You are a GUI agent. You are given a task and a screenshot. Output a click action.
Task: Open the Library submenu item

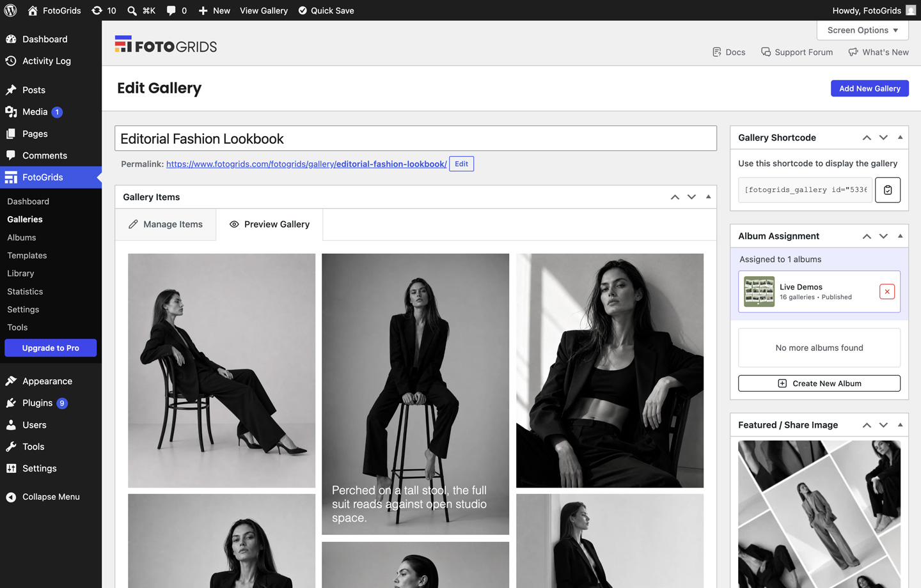[x=20, y=273]
